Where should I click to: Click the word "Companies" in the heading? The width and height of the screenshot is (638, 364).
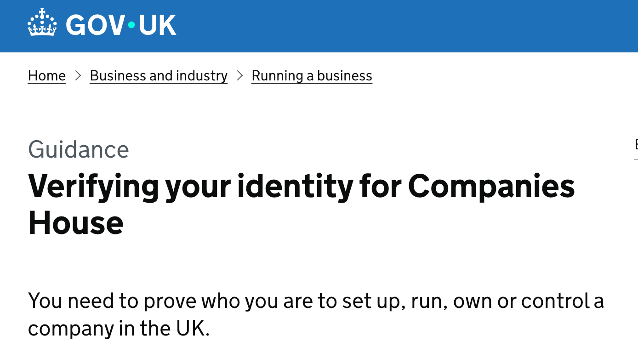[x=491, y=187]
